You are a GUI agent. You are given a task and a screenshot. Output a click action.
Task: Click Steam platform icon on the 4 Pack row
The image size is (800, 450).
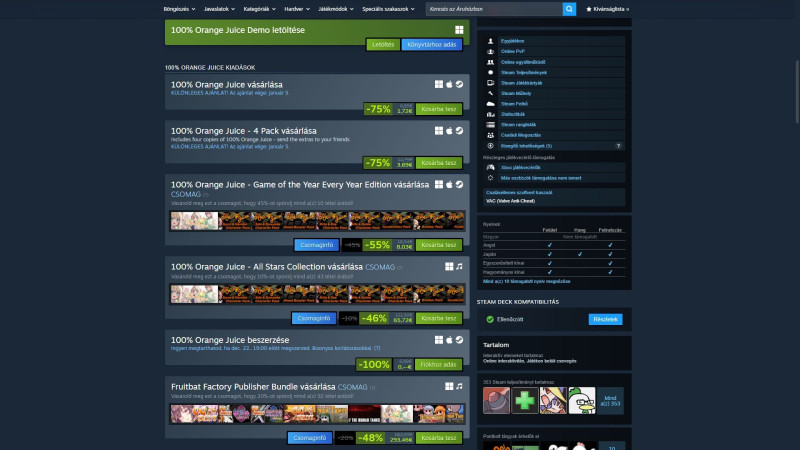pyautogui.click(x=459, y=131)
